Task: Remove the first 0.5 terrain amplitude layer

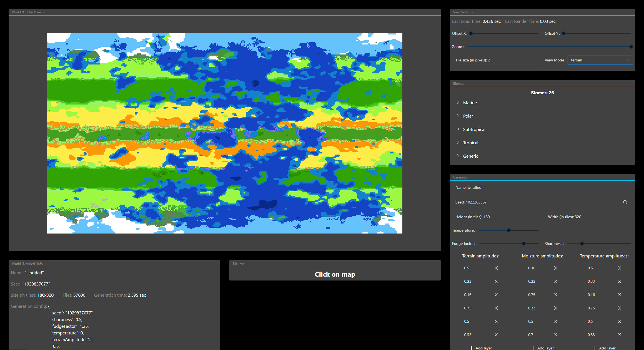Action: tap(496, 268)
